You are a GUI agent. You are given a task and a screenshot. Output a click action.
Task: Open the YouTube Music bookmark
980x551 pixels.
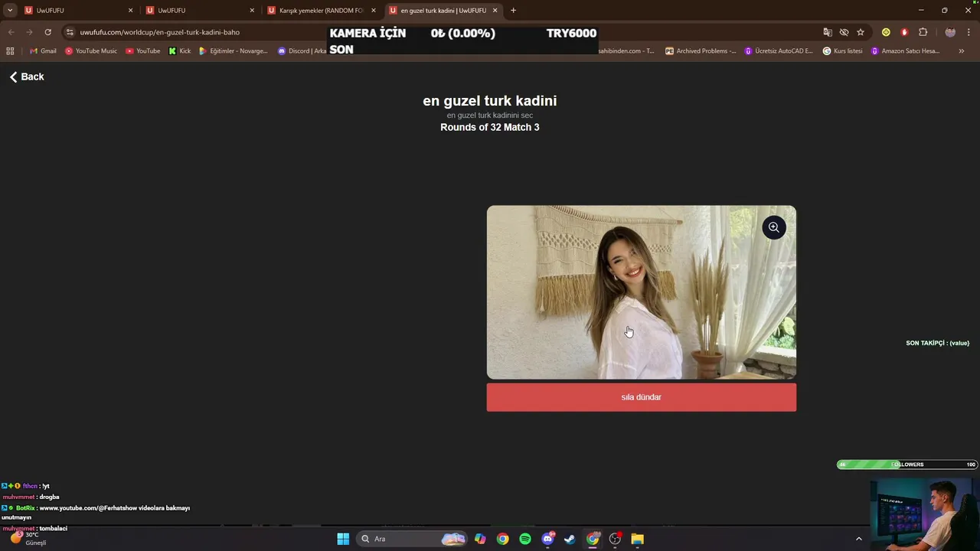pos(91,51)
